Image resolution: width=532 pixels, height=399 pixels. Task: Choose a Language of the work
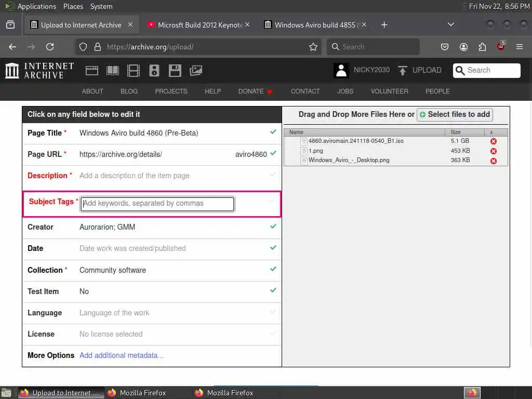pos(152,313)
